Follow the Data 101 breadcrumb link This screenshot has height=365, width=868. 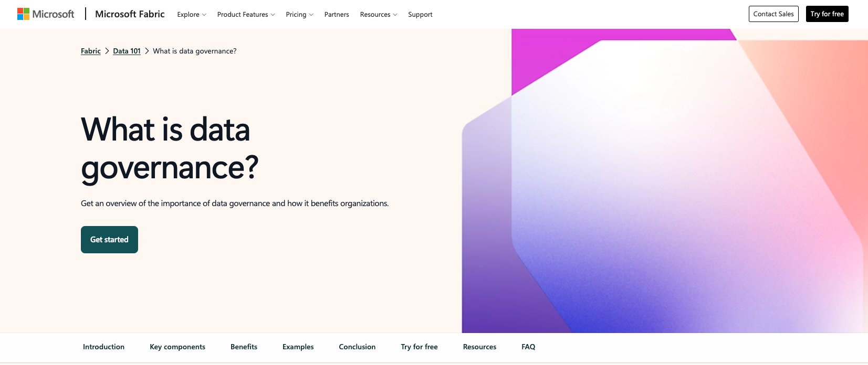tap(127, 51)
